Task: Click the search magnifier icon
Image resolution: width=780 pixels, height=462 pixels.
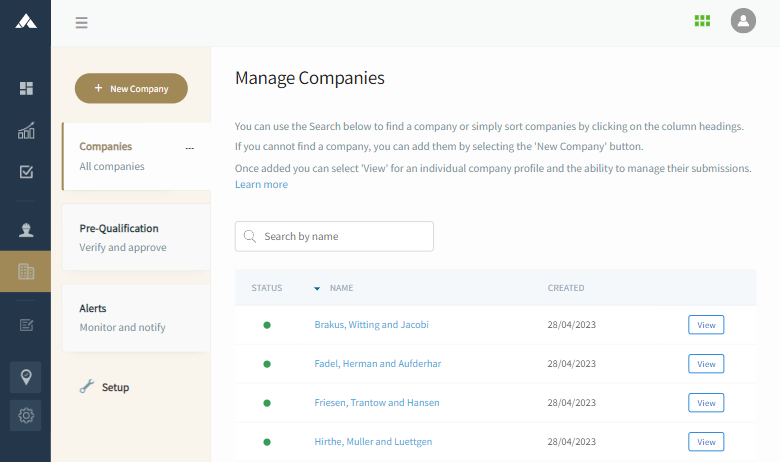Action: [x=250, y=236]
